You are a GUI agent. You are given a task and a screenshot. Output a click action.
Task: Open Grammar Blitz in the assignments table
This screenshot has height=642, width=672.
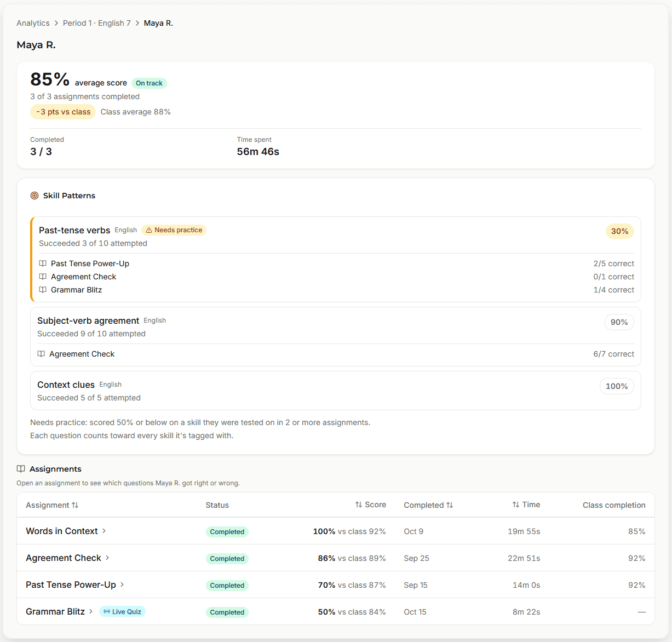[x=55, y=611]
